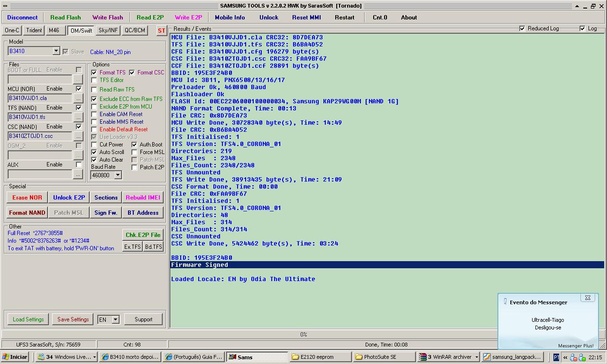The image size is (607, 364).
Task: Click the Unlock toolbar button
Action: (269, 18)
